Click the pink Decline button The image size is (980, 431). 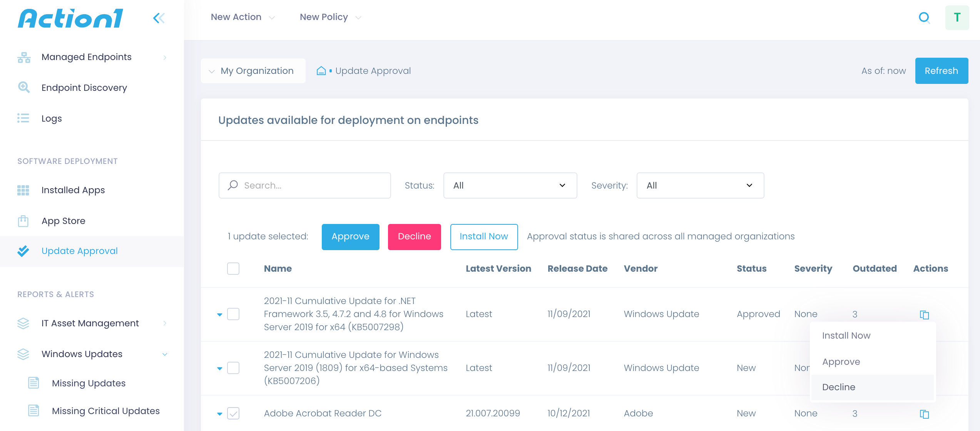click(414, 237)
